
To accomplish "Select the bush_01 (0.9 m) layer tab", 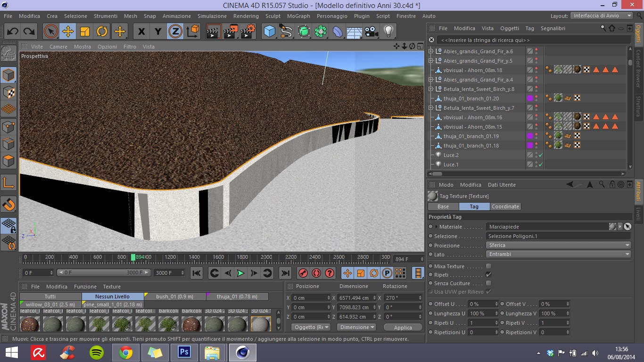I will (174, 296).
